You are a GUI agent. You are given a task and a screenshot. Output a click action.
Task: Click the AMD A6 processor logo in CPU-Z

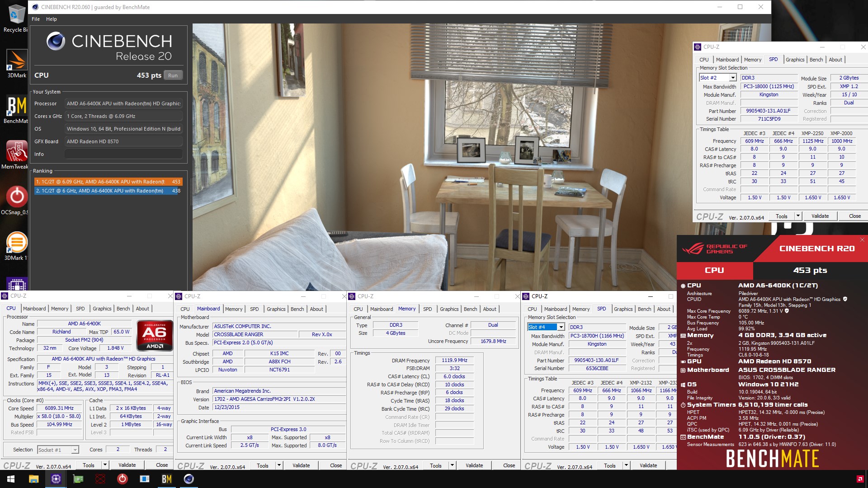coord(155,335)
